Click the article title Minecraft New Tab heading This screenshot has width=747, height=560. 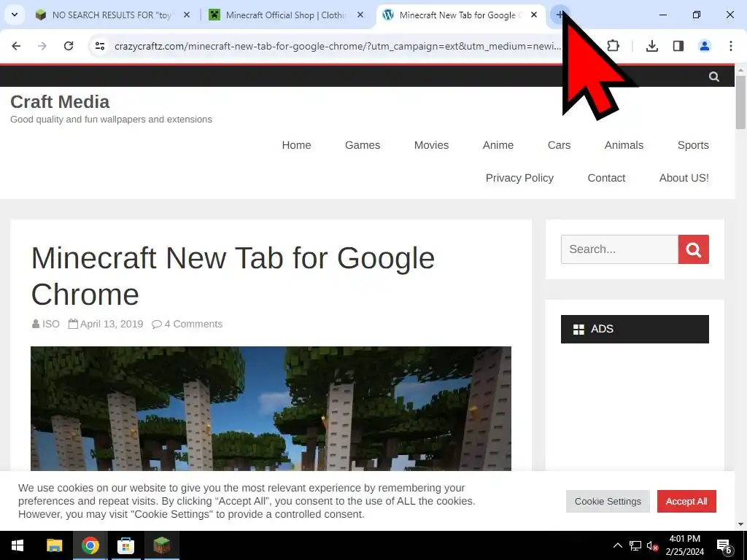[233, 276]
